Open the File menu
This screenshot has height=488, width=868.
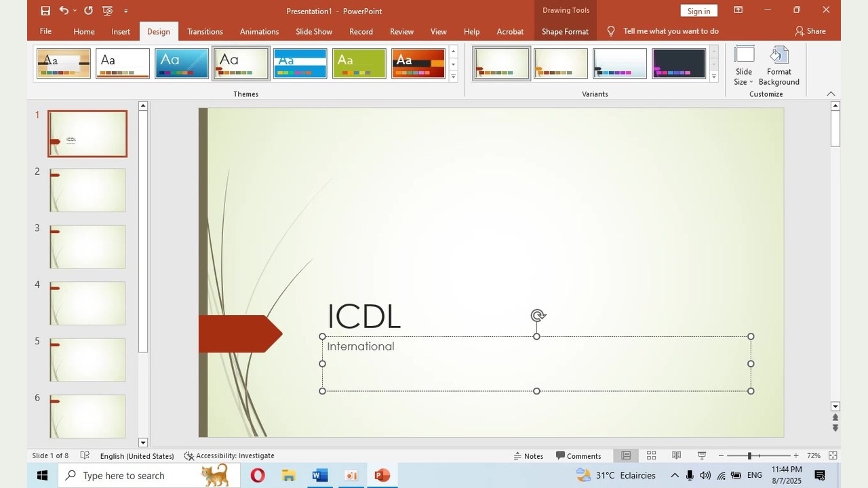(45, 31)
